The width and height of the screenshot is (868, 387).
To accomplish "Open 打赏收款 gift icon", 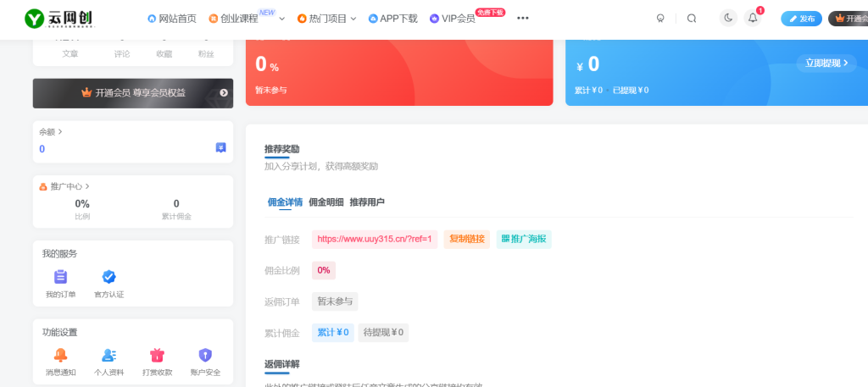I will pos(157,355).
